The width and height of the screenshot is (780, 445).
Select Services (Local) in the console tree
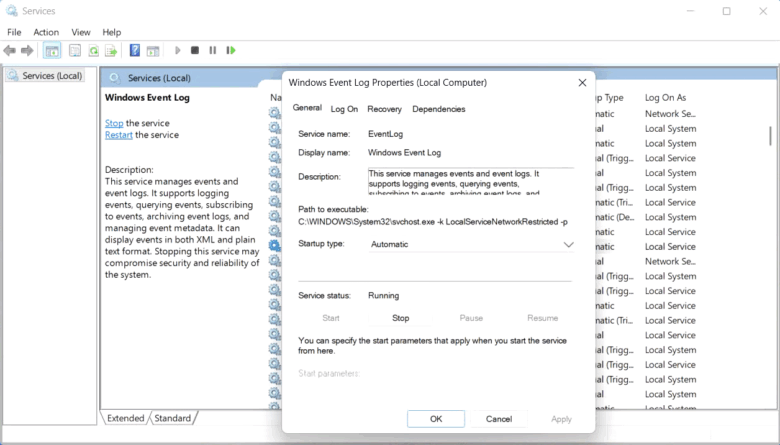click(52, 76)
